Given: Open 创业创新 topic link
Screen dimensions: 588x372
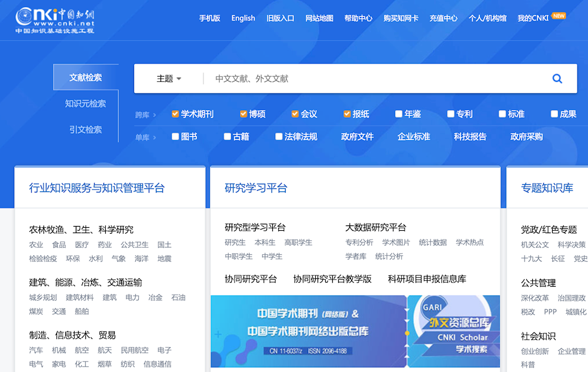Looking at the screenshot, I should tap(534, 351).
